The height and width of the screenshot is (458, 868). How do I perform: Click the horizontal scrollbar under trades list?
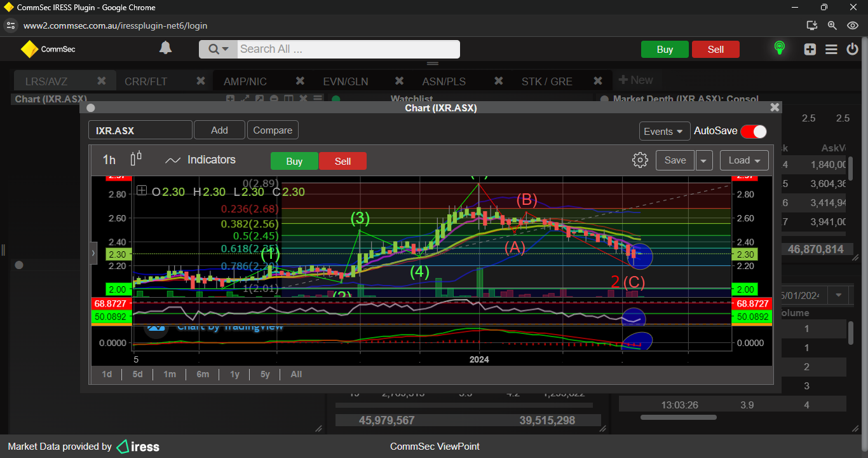point(678,417)
